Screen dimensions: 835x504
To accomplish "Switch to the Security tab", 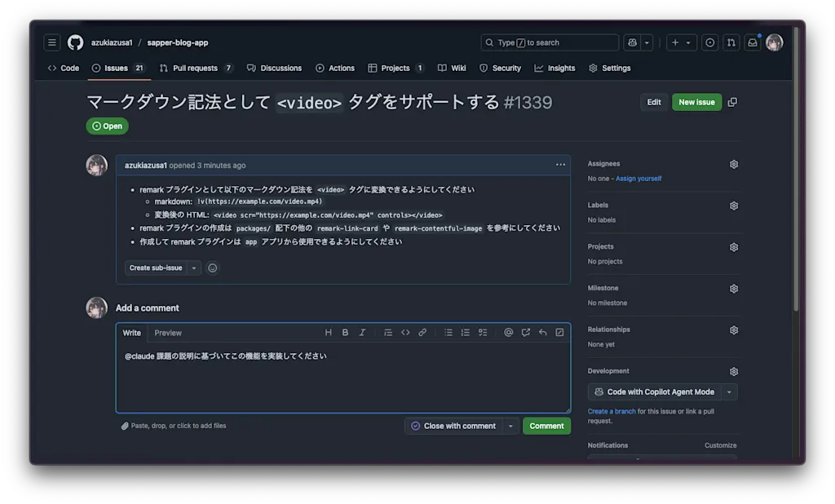I will pos(500,69).
